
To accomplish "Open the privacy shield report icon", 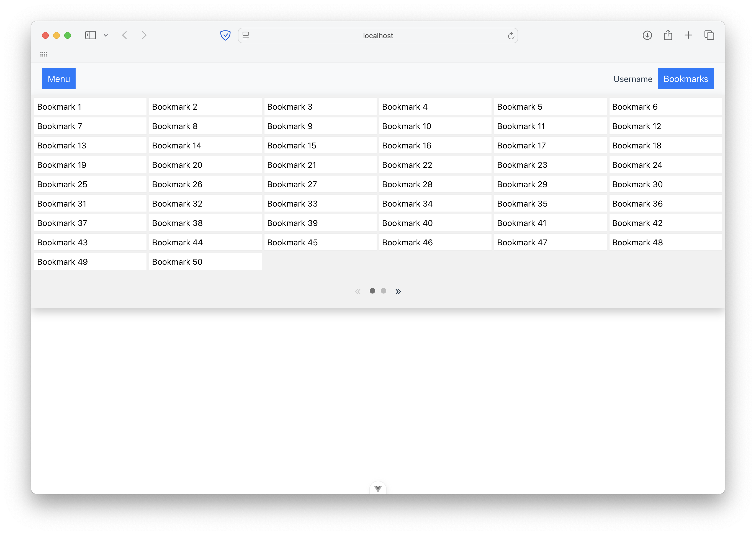I will click(x=225, y=35).
